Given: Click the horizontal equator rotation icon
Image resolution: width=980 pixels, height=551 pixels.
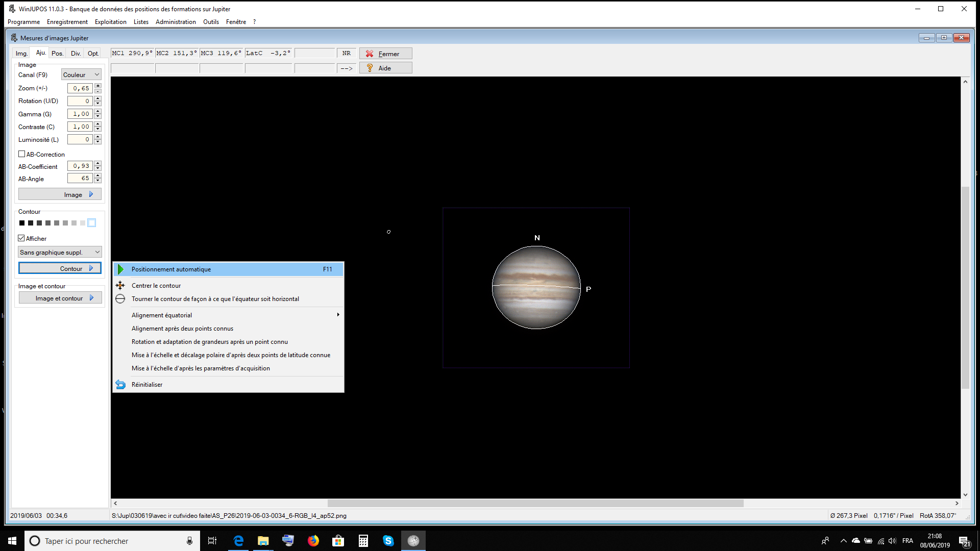Looking at the screenshot, I should point(120,299).
